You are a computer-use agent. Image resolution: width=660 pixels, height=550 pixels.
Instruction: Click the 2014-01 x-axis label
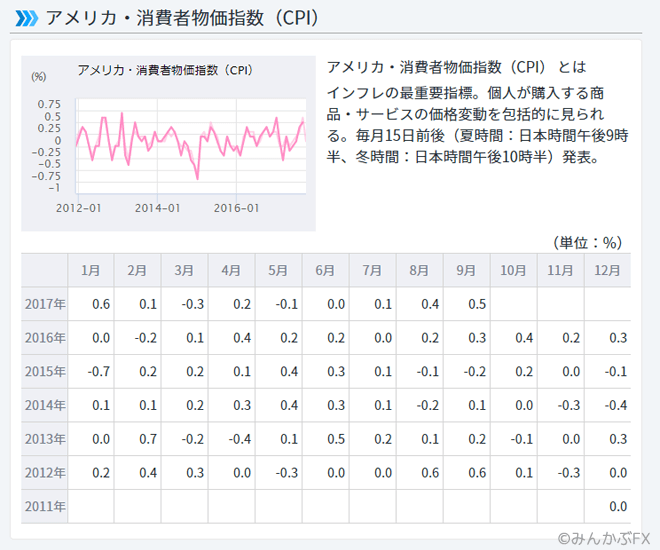[x=157, y=208]
